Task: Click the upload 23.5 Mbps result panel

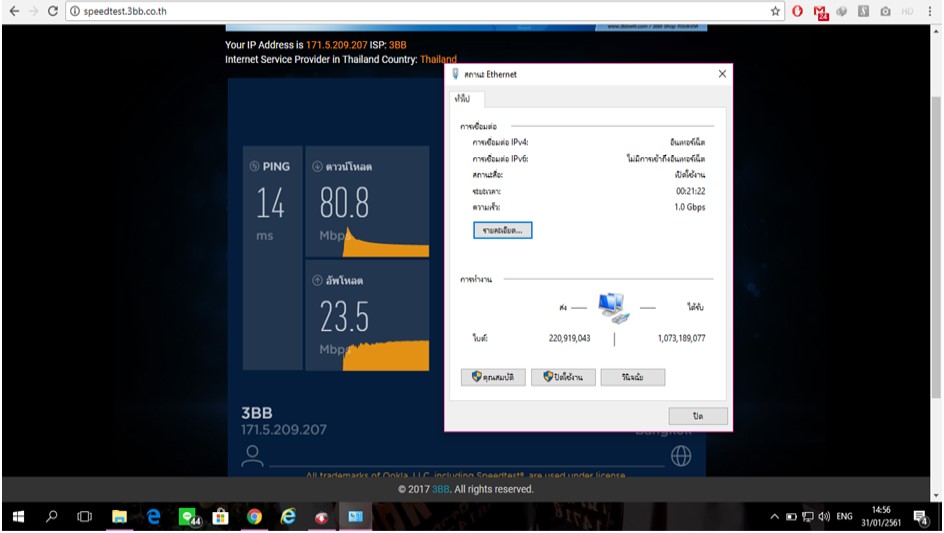Action: [x=367, y=315]
